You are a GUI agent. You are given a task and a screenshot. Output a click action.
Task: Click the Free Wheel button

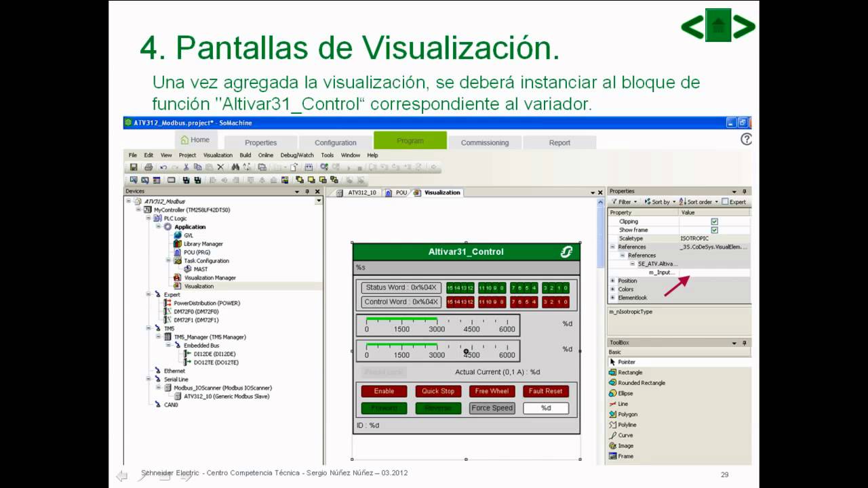coord(492,391)
